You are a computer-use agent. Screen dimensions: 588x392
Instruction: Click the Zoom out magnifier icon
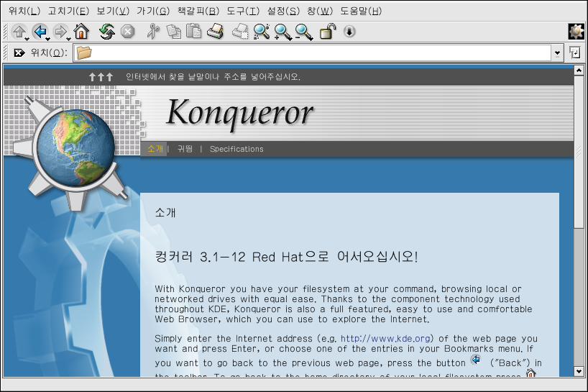pos(304,31)
